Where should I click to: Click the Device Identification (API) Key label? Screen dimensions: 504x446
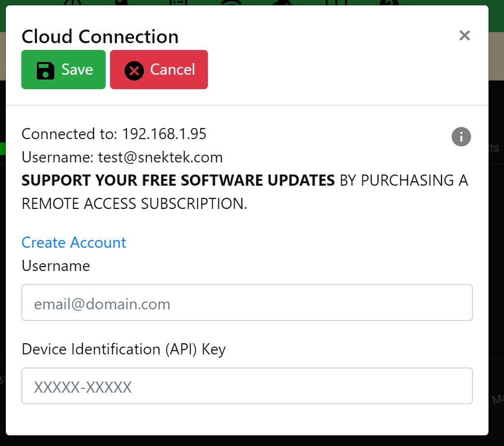point(124,349)
